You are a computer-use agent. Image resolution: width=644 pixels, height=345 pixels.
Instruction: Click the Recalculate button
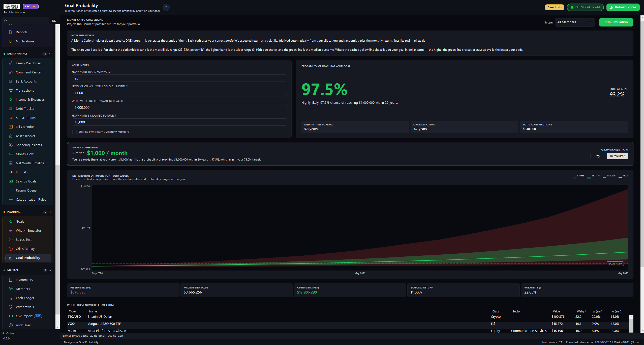617,156
